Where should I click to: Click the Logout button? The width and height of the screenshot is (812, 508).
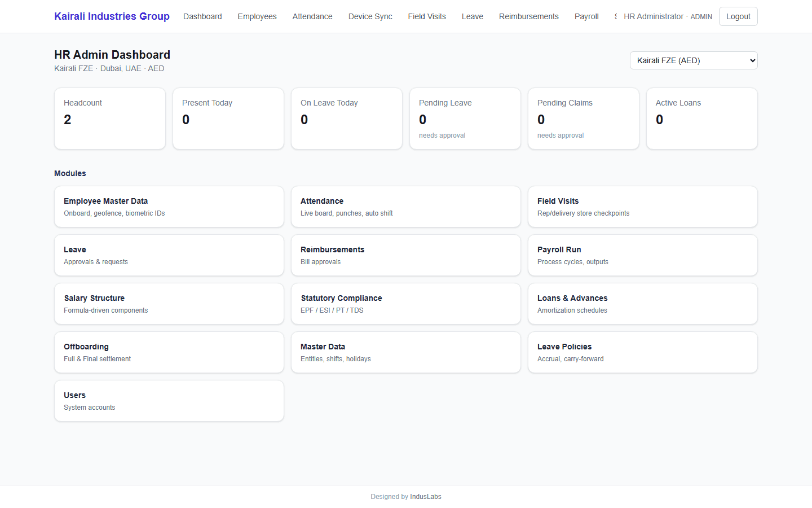coord(738,16)
